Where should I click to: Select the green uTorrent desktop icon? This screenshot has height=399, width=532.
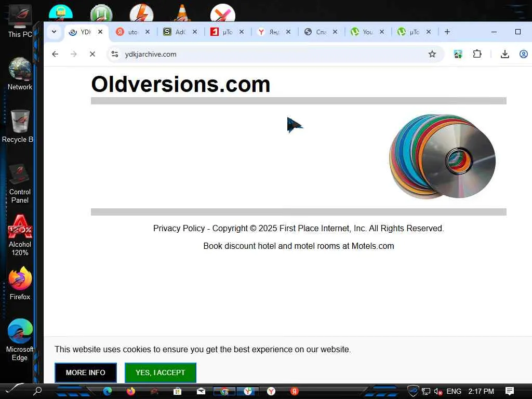point(101,14)
